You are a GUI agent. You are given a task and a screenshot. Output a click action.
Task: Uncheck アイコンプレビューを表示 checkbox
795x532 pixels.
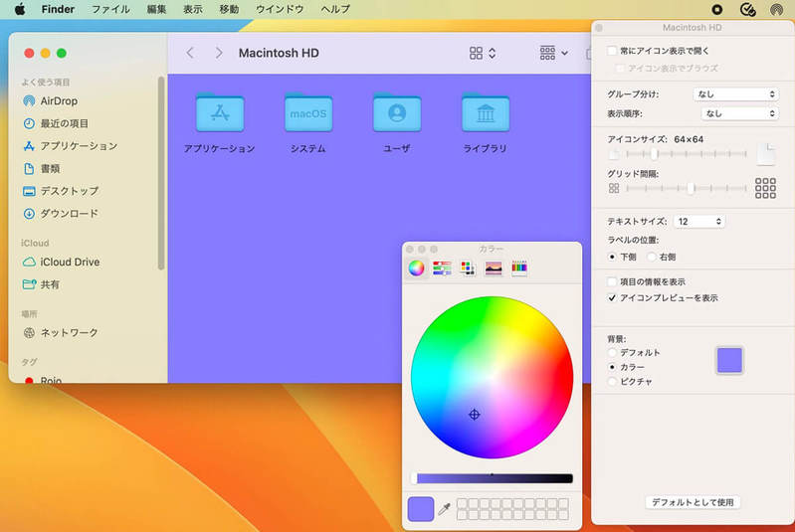612,298
